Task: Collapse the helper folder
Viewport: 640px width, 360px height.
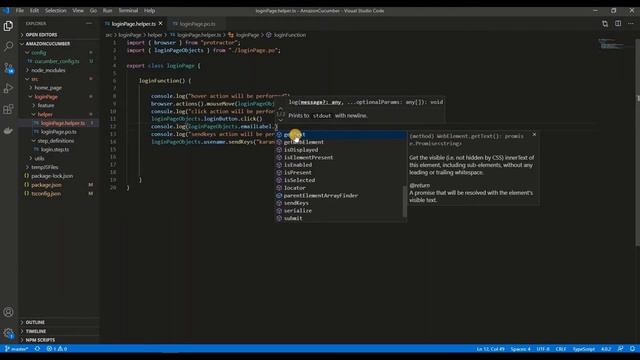Action: pyautogui.click(x=45, y=114)
